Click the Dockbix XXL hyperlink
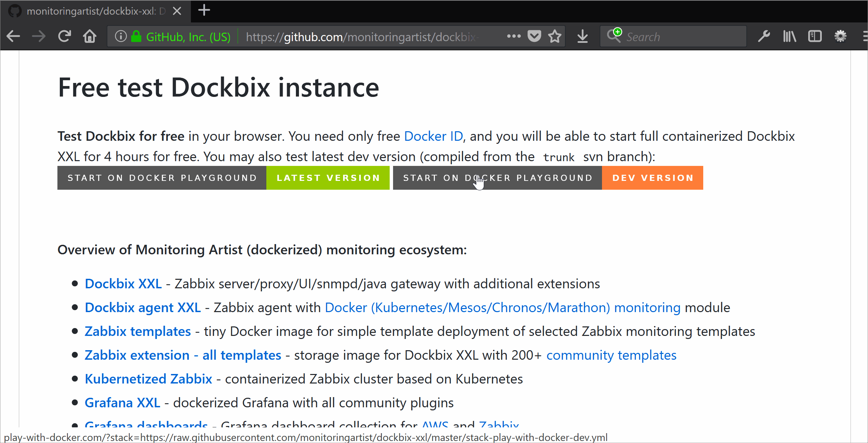This screenshot has height=443, width=868. tap(122, 284)
